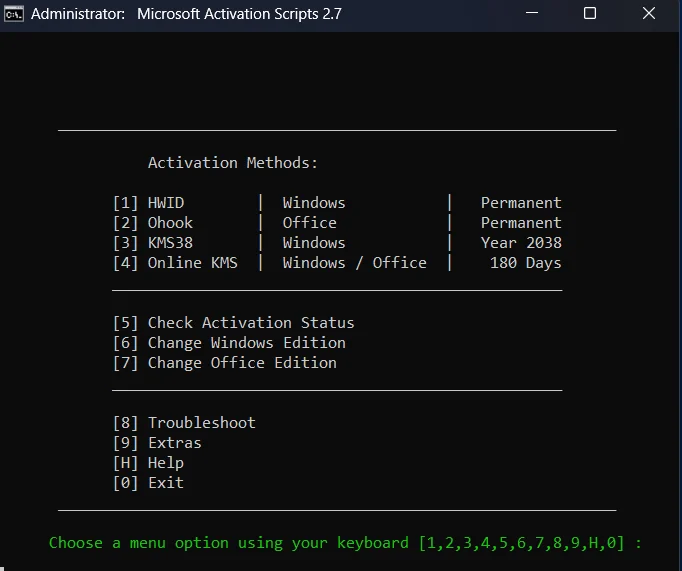Click 'Windows' in the HWID row
Image resolution: width=682 pixels, height=571 pixels.
pos(314,203)
